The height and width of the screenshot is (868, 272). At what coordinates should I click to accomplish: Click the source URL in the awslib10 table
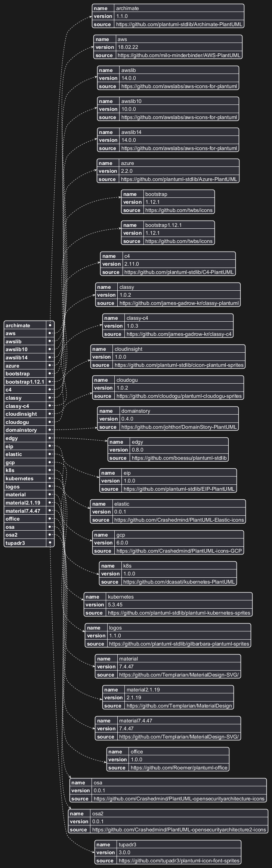click(x=179, y=117)
